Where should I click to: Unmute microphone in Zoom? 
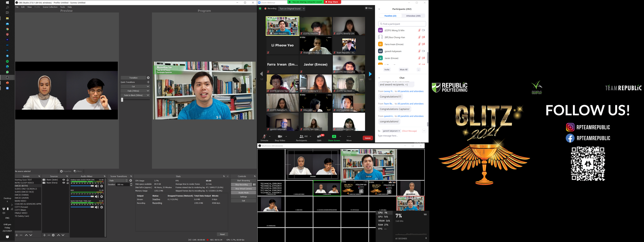tap(264, 138)
